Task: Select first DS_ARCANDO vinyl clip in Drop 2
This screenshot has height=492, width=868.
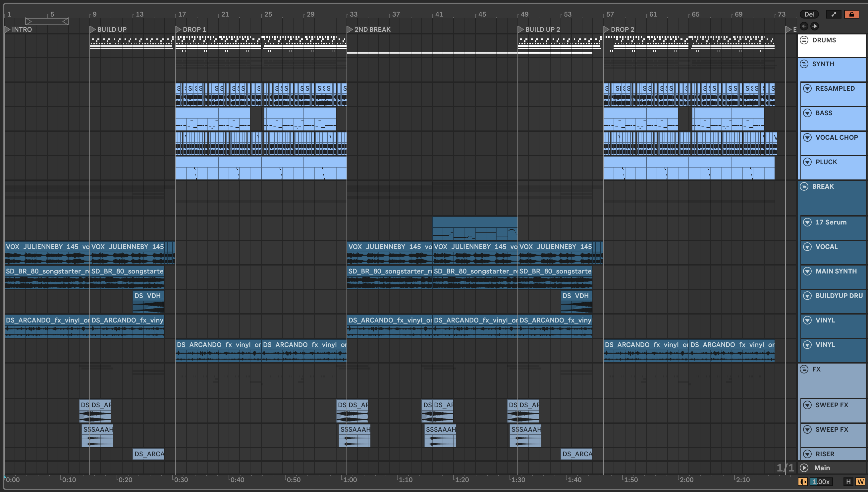Action: point(646,350)
